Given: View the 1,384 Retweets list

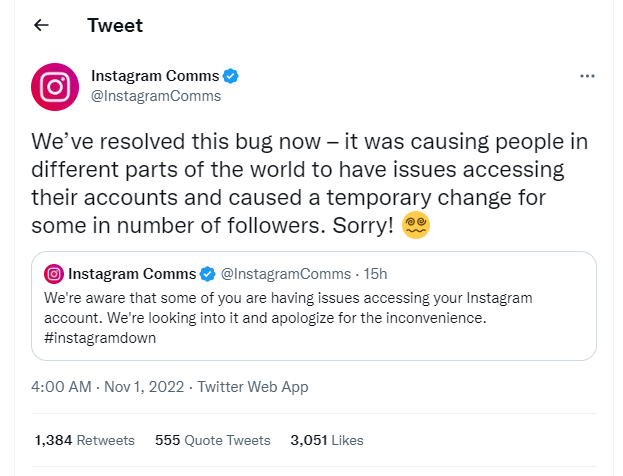Looking at the screenshot, I should (85, 440).
